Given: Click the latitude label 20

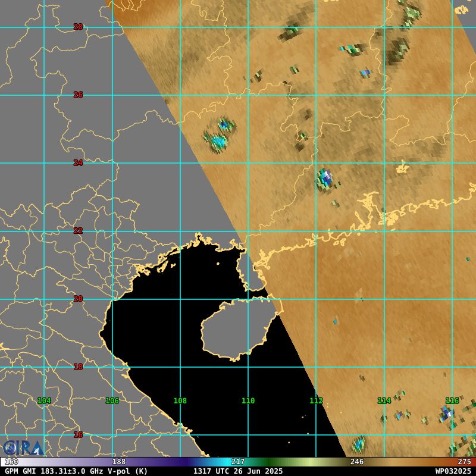Looking at the screenshot, I should pos(78,299).
